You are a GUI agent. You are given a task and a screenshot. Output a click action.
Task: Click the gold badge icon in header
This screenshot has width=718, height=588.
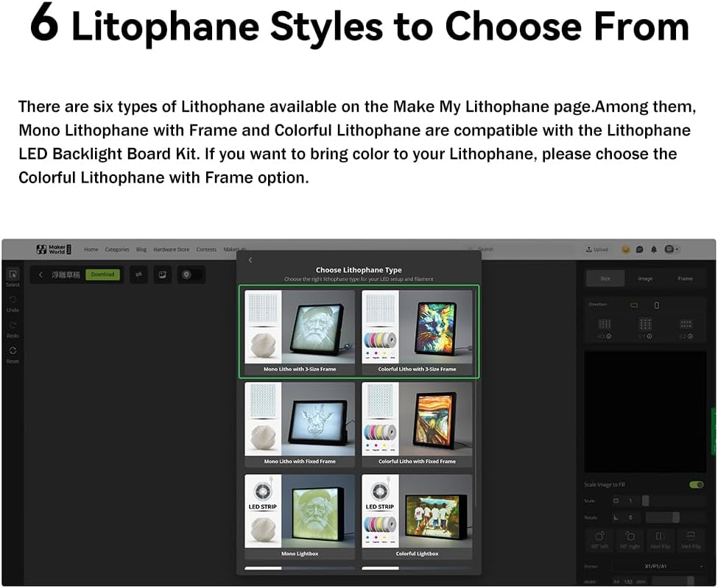[625, 249]
